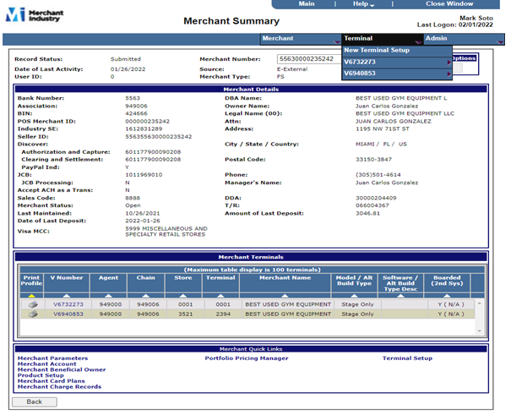511x420 pixels.
Task: Sort terminals by Chain arrow
Action: [x=145, y=296]
